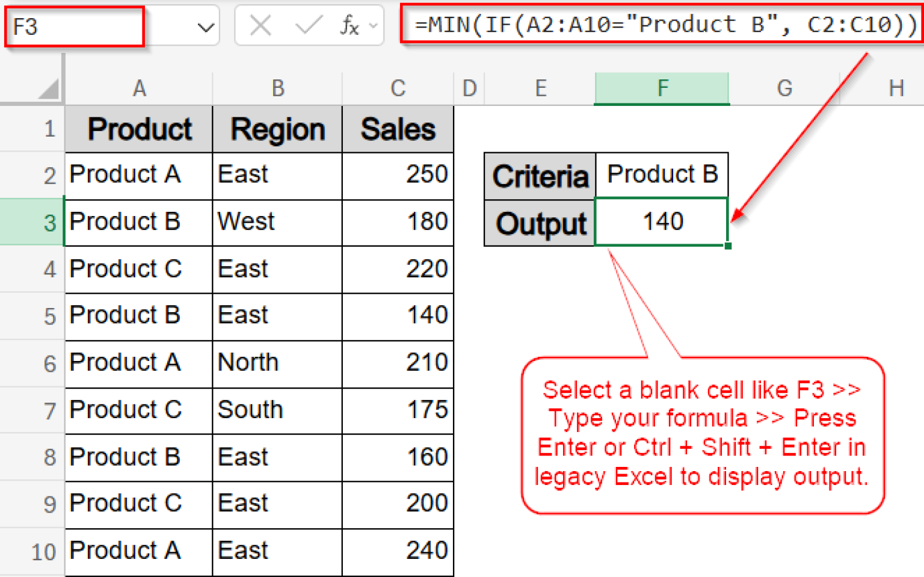Select the Product header cell A1

point(139,129)
